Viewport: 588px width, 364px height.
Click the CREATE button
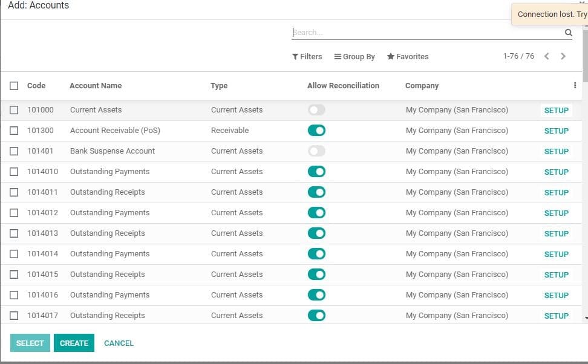[x=74, y=343]
